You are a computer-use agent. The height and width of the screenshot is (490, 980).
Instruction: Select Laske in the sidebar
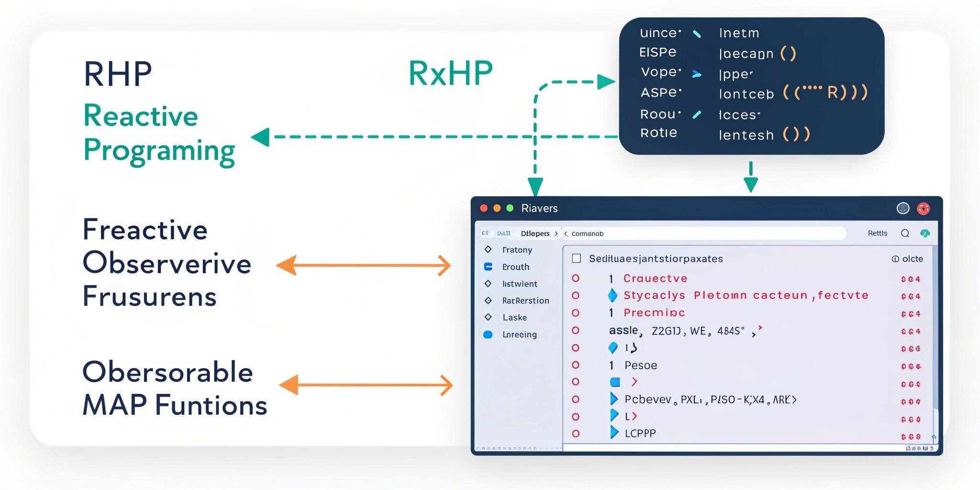(x=514, y=317)
